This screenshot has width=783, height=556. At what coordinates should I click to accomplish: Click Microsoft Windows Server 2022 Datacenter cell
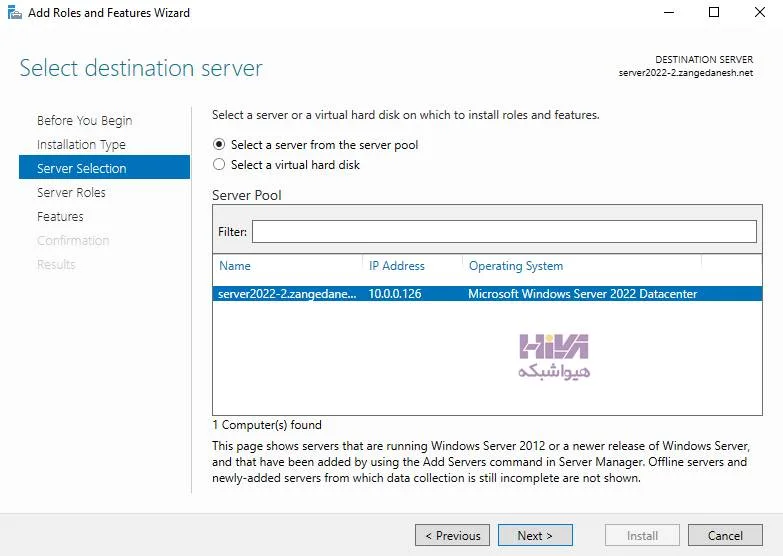(x=582, y=294)
